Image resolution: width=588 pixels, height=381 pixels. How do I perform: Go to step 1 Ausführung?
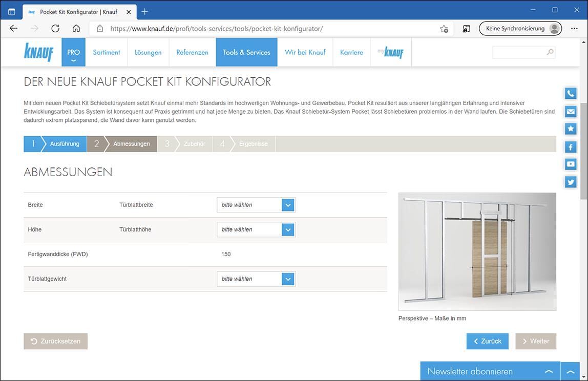pyautogui.click(x=55, y=144)
